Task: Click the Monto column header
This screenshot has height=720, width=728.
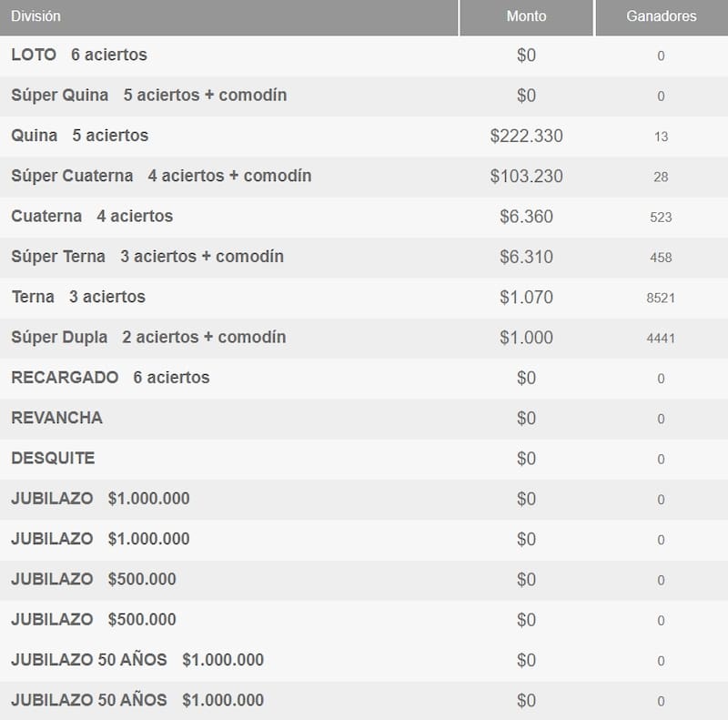Action: (x=526, y=16)
